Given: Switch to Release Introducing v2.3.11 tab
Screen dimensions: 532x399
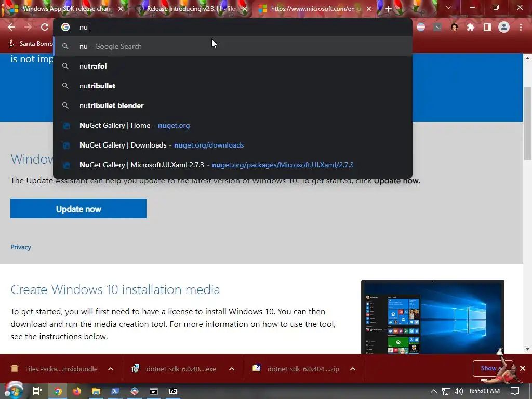Looking at the screenshot, I should (x=190, y=9).
